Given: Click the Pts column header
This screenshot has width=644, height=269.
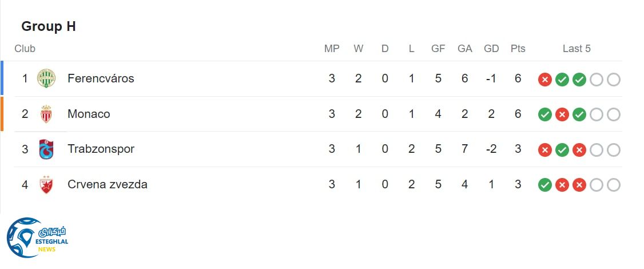Looking at the screenshot, I should click(518, 49).
